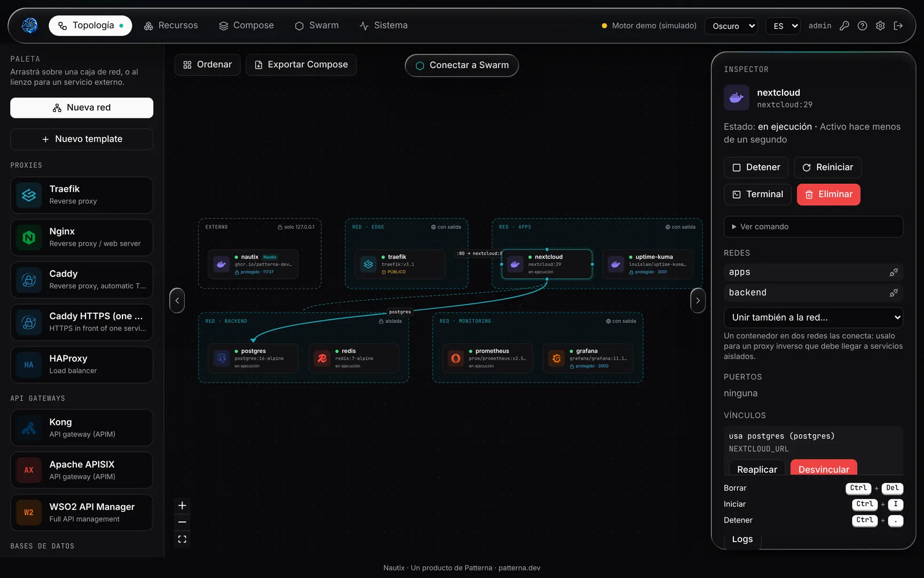Viewport: 924px width, 578px height.
Task: Select the traefik container node
Action: [400, 264]
